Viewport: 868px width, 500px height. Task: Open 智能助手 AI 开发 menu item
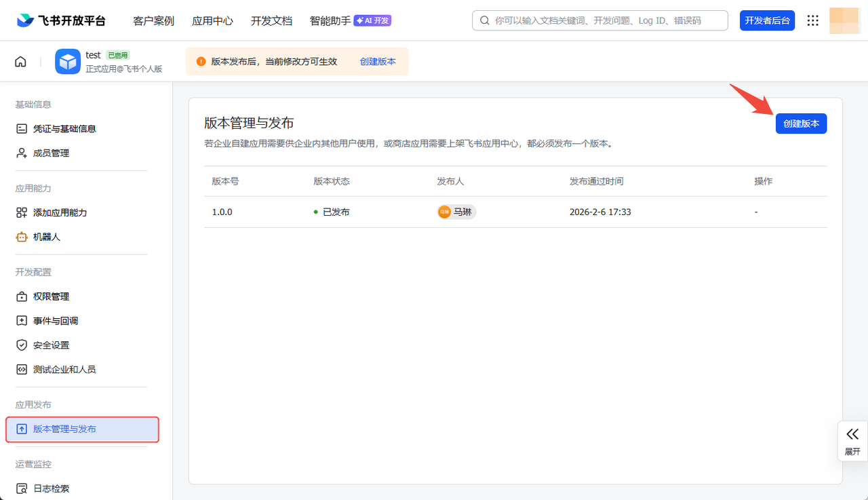point(350,21)
